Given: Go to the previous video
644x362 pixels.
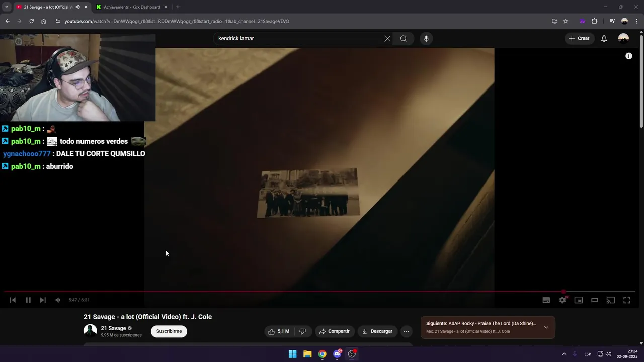Looking at the screenshot, I should tap(13, 300).
